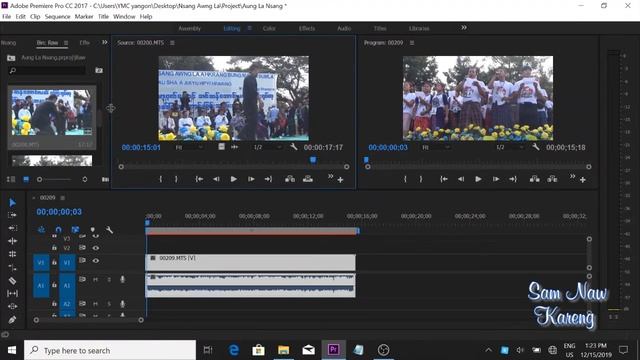Play the Source monitor clip
This screenshot has width=640, height=360.
click(233, 179)
